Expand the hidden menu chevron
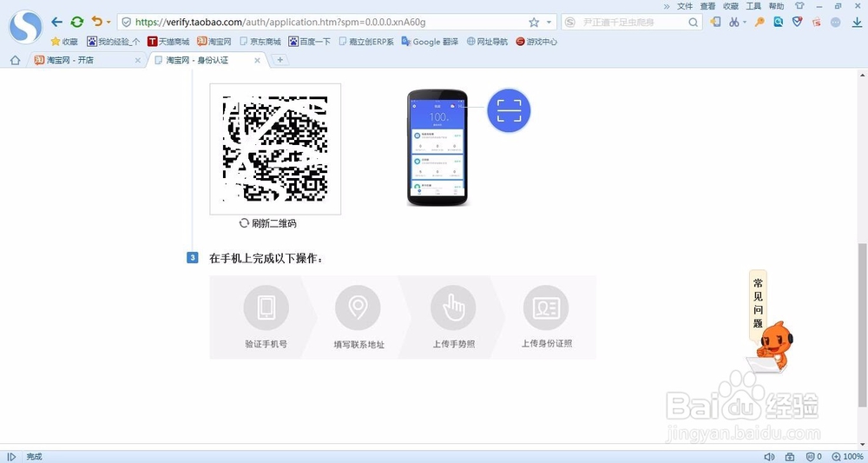Image resolution: width=868 pixels, height=463 pixels. [x=667, y=6]
